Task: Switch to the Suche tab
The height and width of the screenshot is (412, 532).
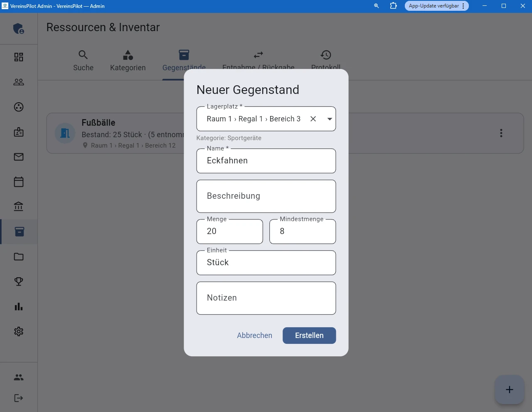Action: pos(83,61)
